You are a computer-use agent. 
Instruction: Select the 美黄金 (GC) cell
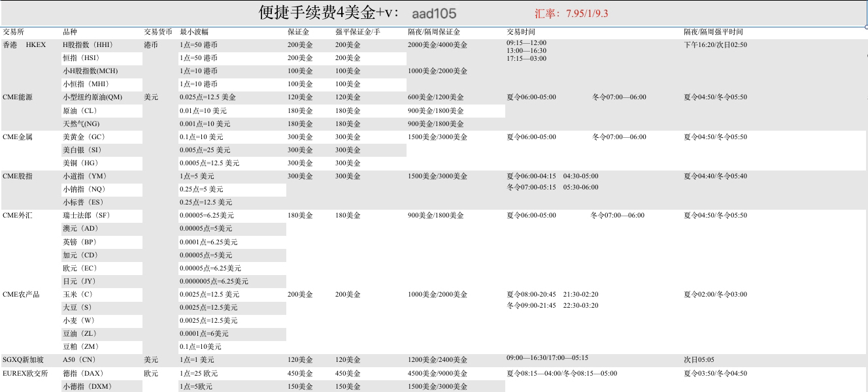(84, 137)
